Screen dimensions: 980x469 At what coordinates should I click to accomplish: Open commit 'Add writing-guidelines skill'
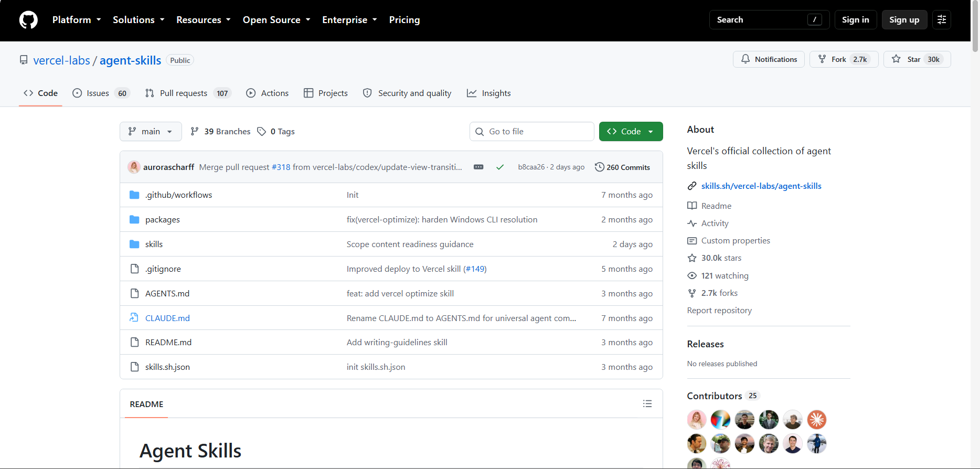point(397,343)
